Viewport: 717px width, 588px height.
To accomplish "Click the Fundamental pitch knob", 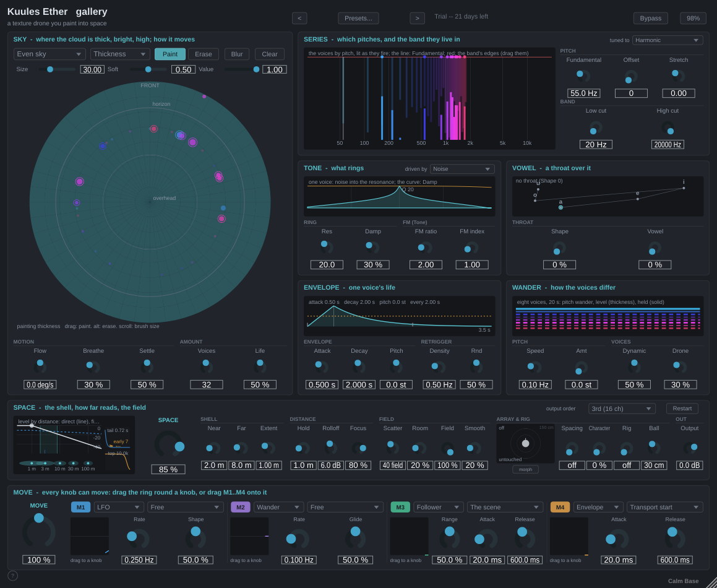I will click(583, 76).
